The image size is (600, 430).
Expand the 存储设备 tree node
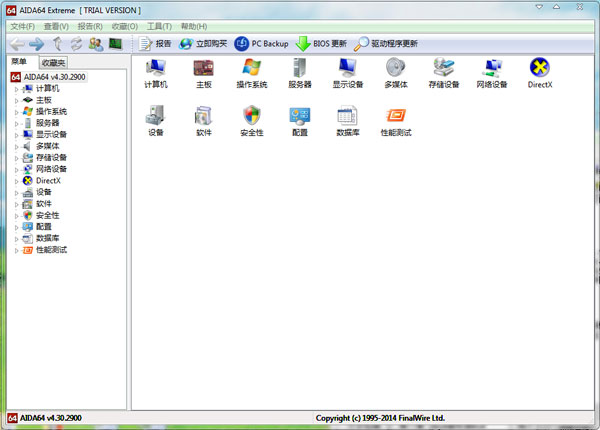click(16, 158)
